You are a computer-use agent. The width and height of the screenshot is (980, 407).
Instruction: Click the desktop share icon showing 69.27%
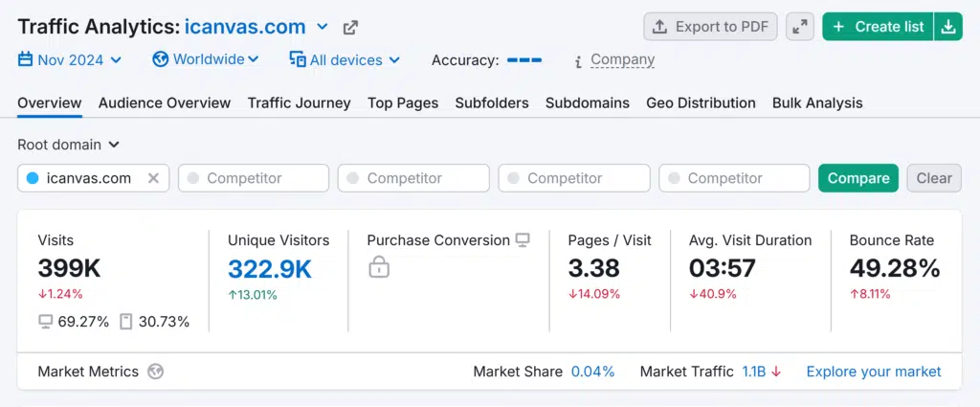click(x=45, y=322)
